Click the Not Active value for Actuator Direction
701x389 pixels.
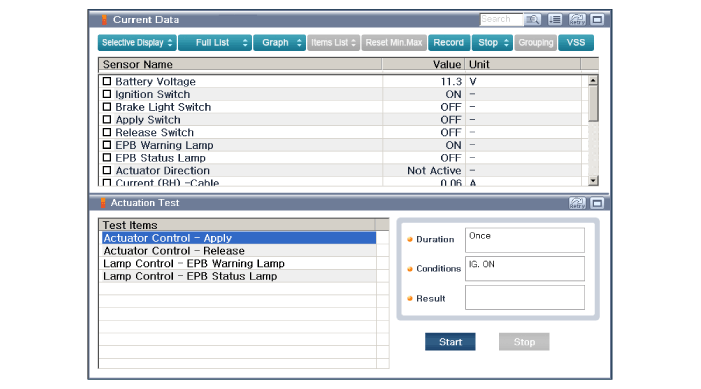[434, 170]
